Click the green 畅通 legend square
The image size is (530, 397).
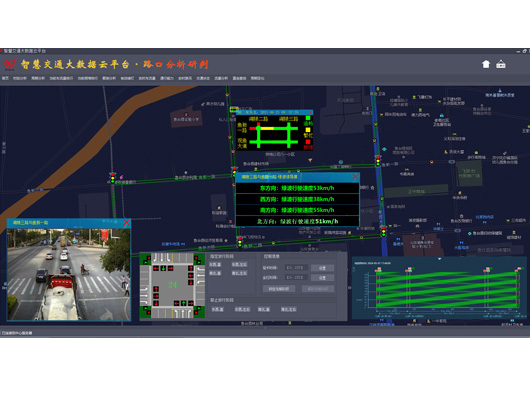pos(308,118)
